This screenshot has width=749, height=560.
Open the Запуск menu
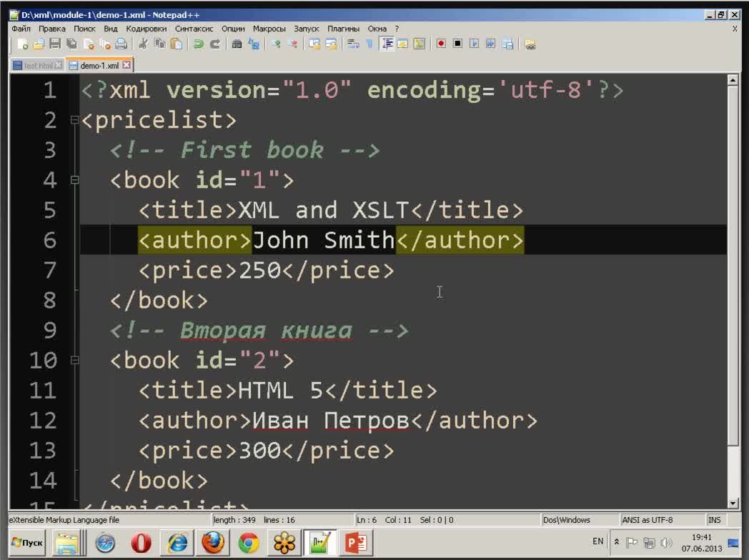pos(306,29)
